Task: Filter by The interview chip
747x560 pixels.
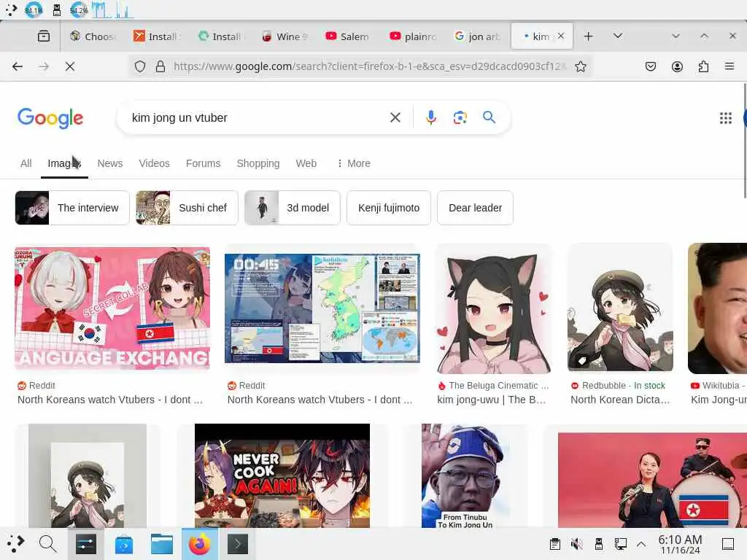Action: 72,208
